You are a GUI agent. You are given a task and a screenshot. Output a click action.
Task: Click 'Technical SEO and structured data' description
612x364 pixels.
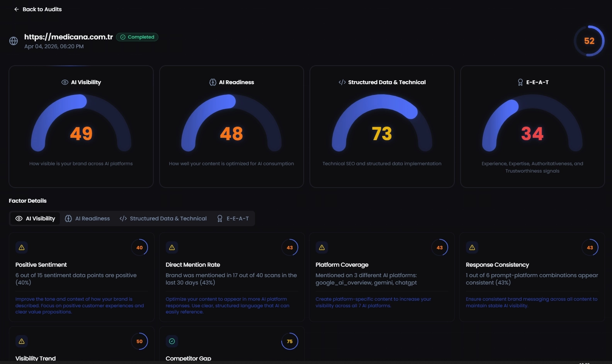(382, 164)
